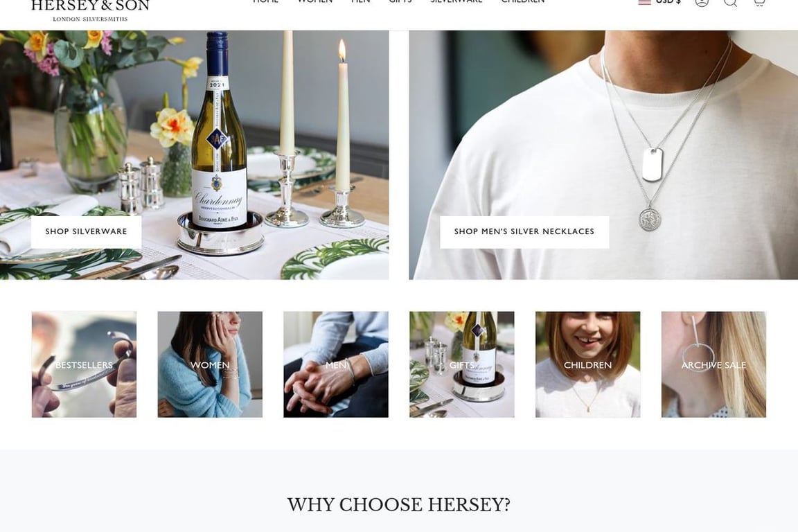Click the US flag currency icon
The image size is (798, 532).
(x=644, y=2)
